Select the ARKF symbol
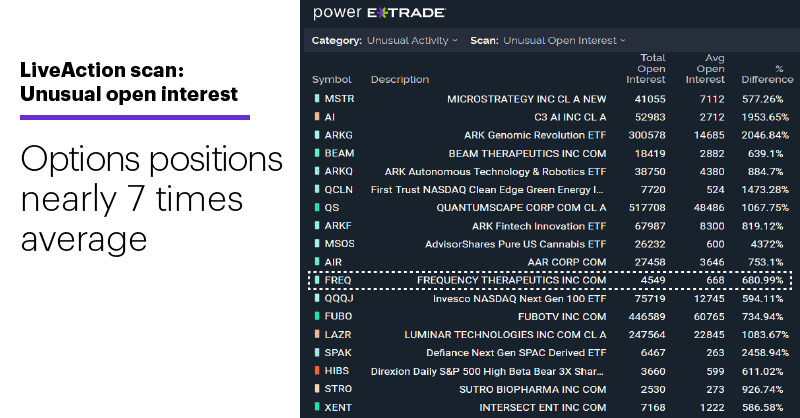800x418 pixels. click(x=338, y=226)
